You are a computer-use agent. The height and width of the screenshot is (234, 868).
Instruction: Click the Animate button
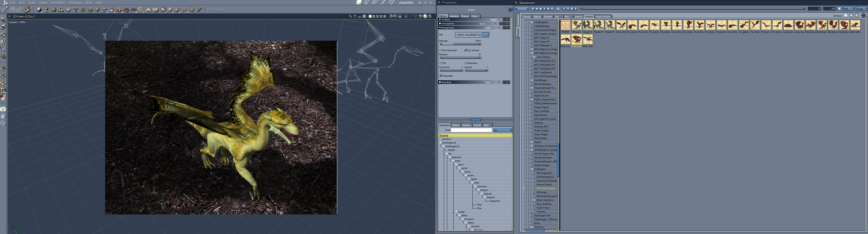(x=522, y=9)
